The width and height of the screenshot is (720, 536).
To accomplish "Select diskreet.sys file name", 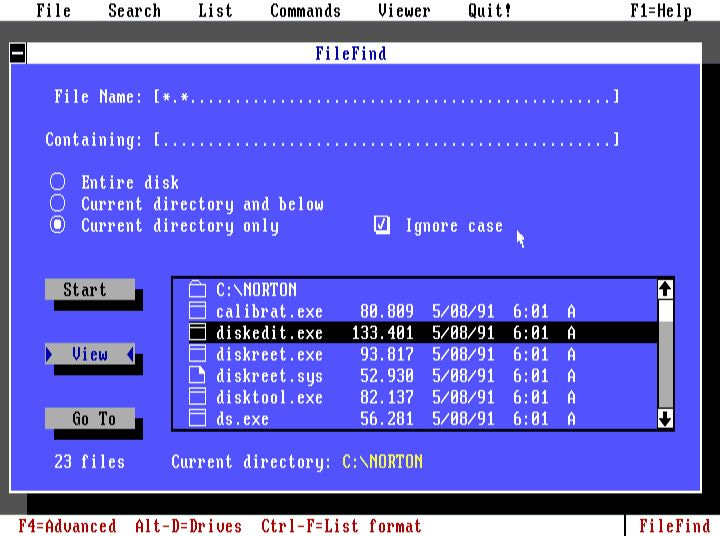I will coord(270,376).
